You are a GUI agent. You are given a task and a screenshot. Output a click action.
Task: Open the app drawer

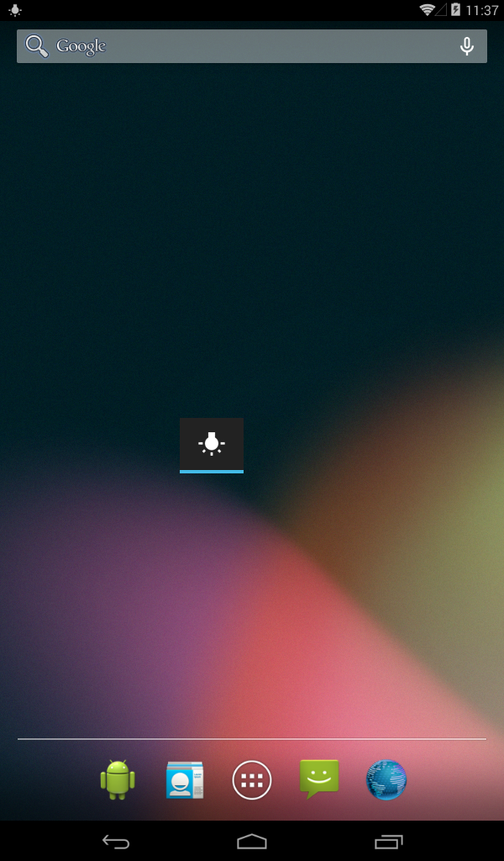pos(252,779)
